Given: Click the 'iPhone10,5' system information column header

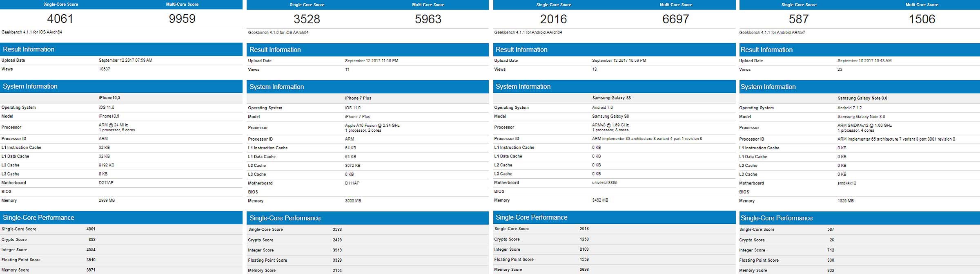Looking at the screenshot, I should [x=109, y=98].
